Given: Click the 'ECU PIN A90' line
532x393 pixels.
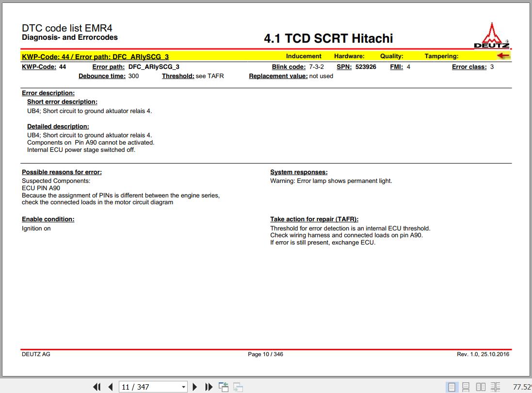Looking at the screenshot, I should [41, 188].
